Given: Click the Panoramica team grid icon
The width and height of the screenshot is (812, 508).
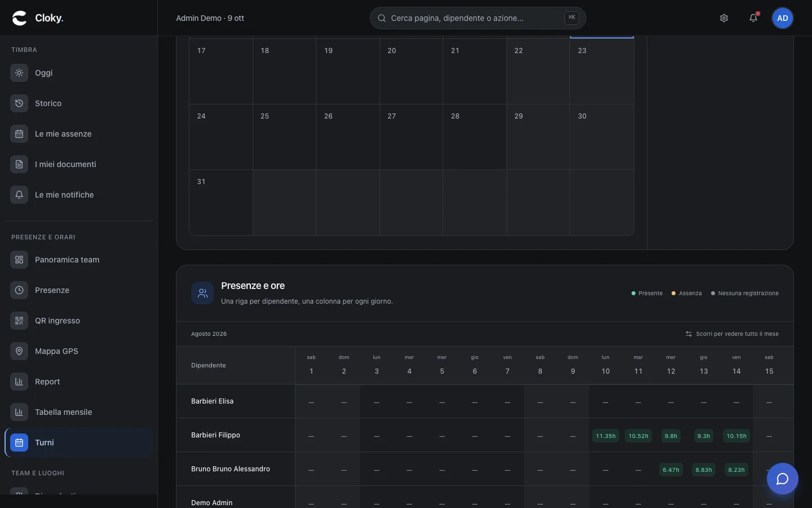Looking at the screenshot, I should (19, 260).
